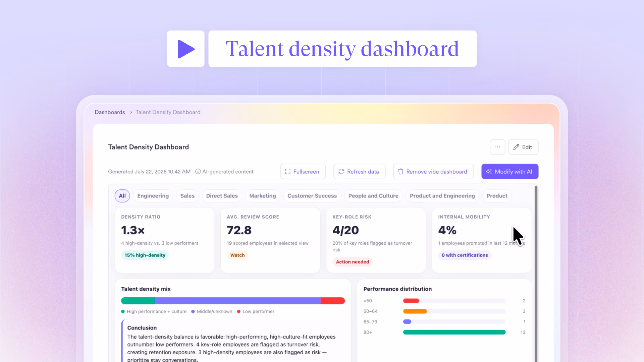
Task: Click the Conclusion heading
Action: [x=142, y=328]
